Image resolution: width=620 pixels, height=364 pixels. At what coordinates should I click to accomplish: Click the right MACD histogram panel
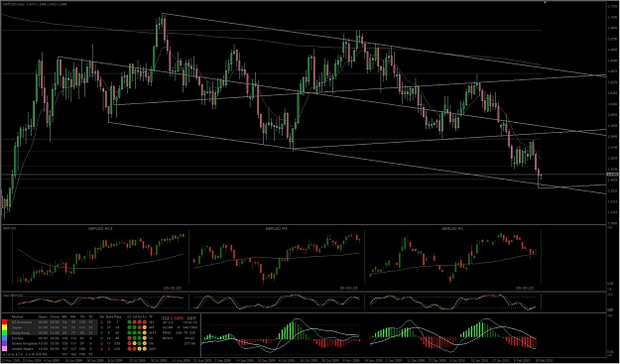(452, 334)
